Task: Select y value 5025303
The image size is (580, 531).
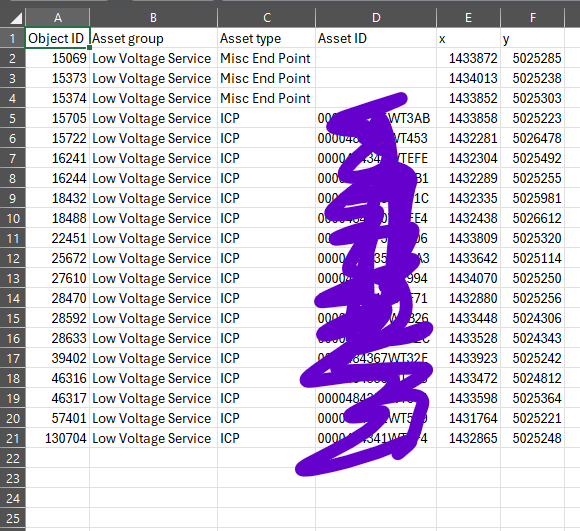Action: [x=533, y=98]
